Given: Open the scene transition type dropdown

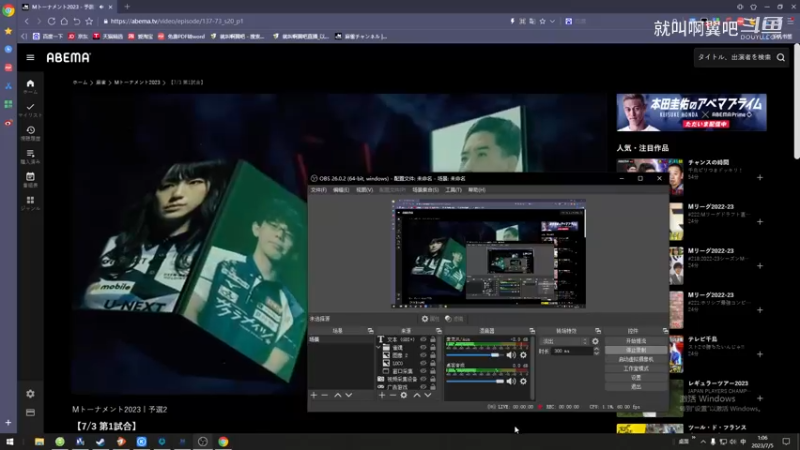Looking at the screenshot, I should click(x=563, y=341).
